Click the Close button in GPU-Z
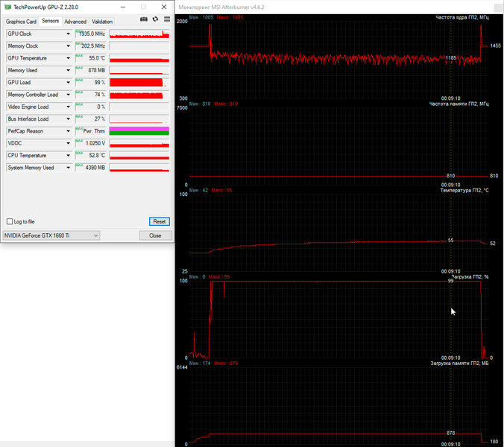Screen dimensions: 504x447 pos(155,235)
